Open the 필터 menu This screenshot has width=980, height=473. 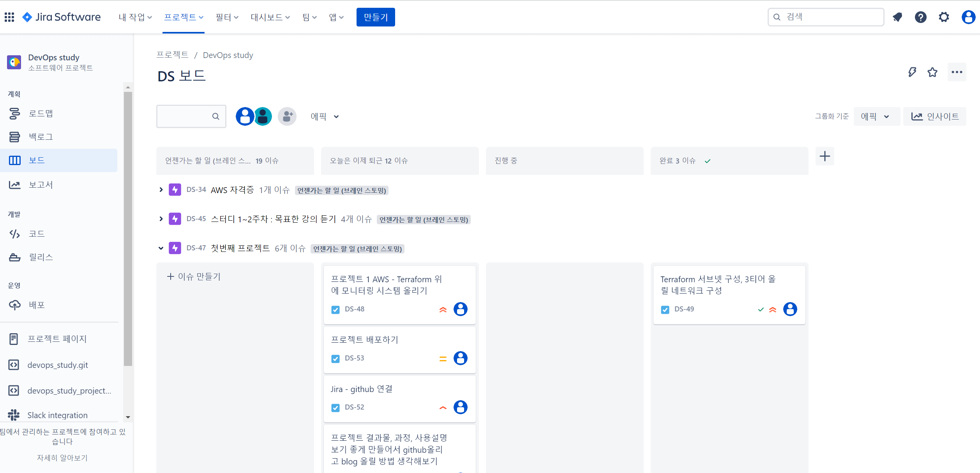click(227, 17)
